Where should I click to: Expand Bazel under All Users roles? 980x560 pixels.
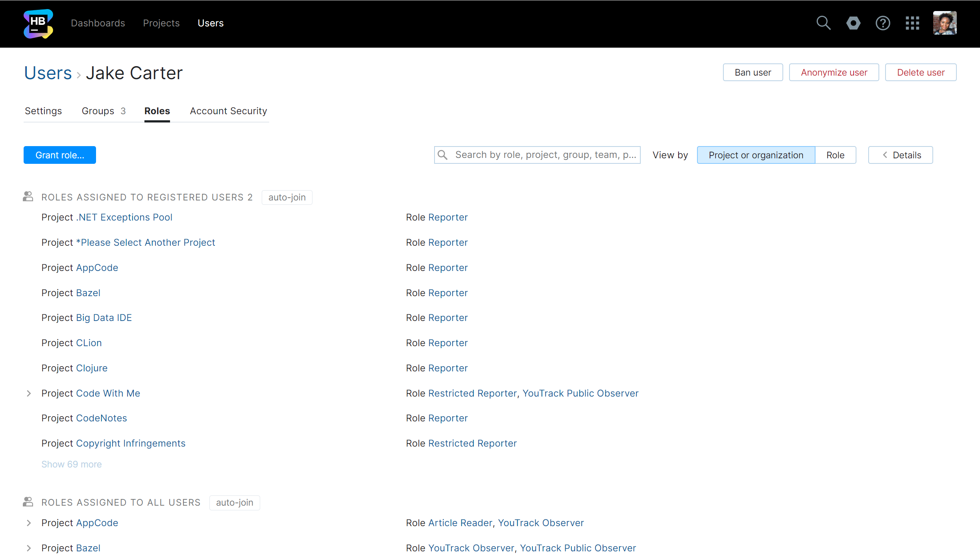(29, 548)
